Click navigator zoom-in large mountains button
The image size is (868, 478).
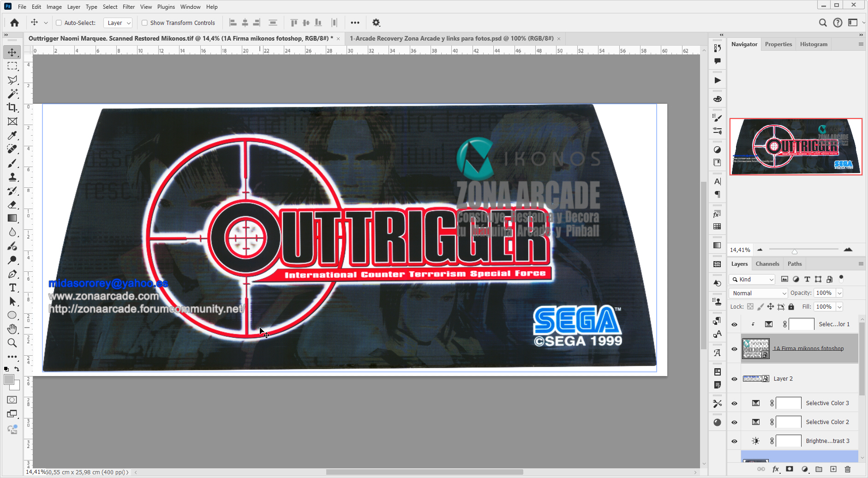(848, 250)
